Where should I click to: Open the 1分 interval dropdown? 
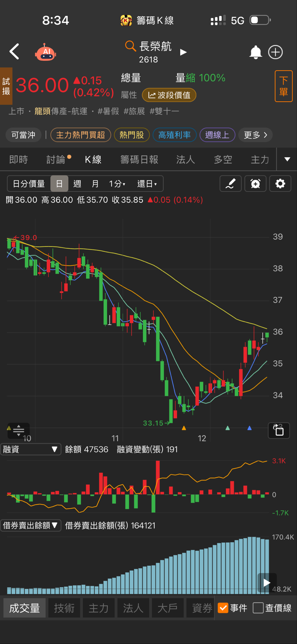click(x=117, y=184)
